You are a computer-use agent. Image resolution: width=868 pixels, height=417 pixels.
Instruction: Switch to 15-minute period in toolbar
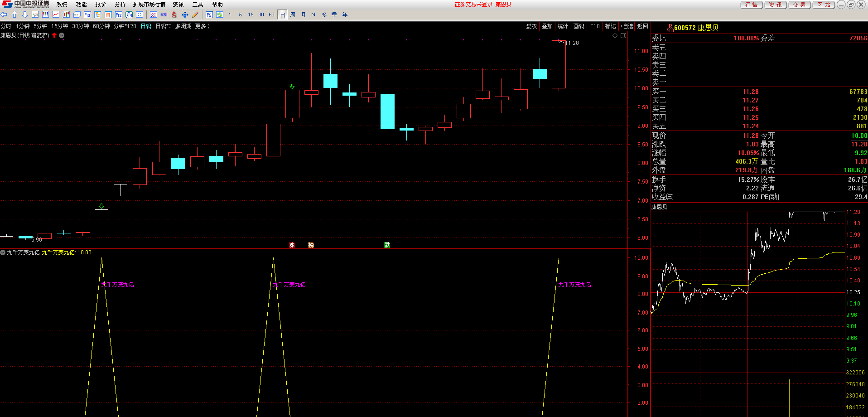(251, 15)
